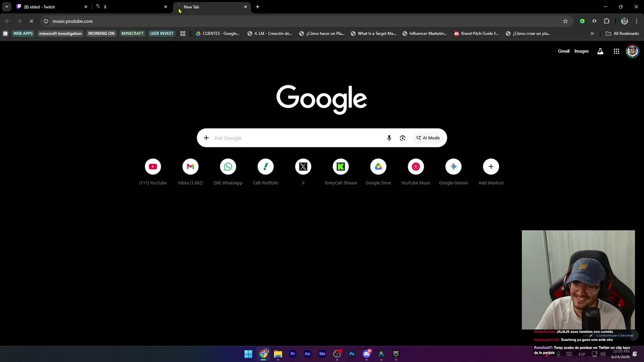Open a new tab with plus button
This screenshot has width=644, height=362.
coord(258,7)
